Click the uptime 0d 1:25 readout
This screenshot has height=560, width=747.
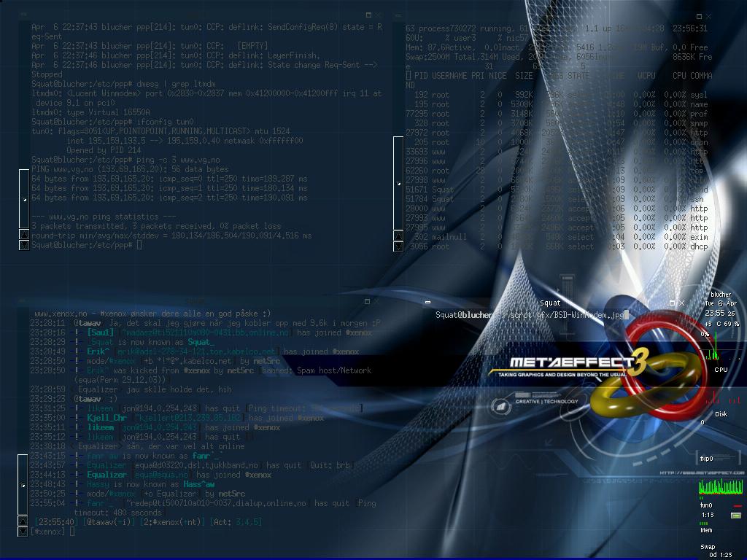point(720,555)
